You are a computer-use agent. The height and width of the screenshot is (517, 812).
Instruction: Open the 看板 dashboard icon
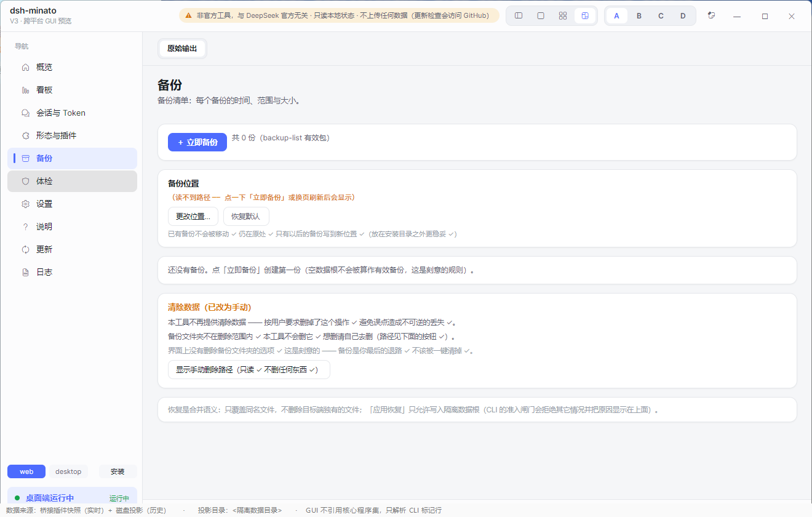(25, 90)
